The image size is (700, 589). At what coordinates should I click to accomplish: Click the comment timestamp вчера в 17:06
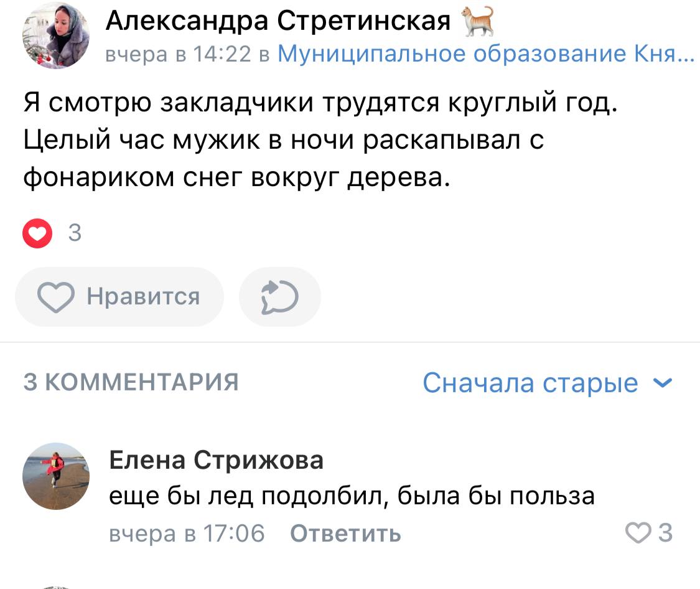187,534
